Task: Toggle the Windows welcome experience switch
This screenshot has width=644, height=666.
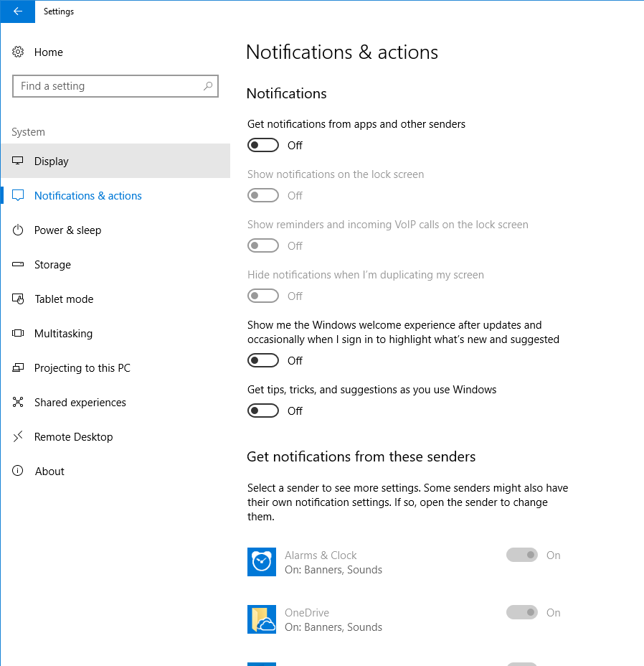Action: 263,361
